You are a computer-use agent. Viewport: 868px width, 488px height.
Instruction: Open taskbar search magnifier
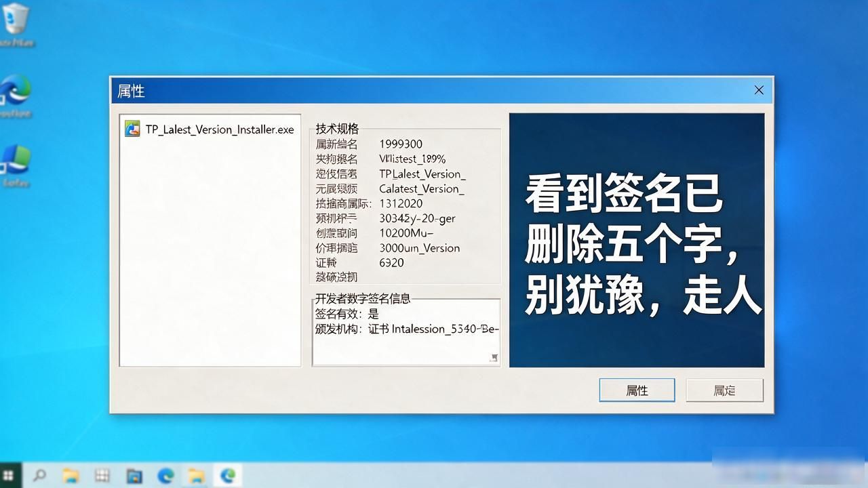39,475
